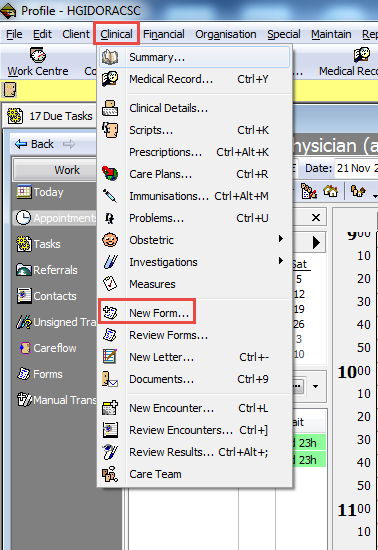The image size is (378, 550).
Task: Open the File menu
Action: [14, 34]
